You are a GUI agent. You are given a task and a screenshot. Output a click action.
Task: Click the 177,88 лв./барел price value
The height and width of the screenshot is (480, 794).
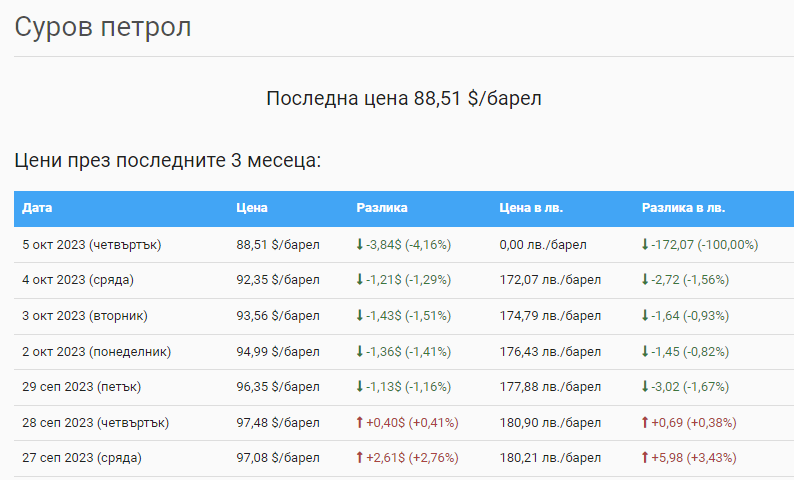coord(551,387)
